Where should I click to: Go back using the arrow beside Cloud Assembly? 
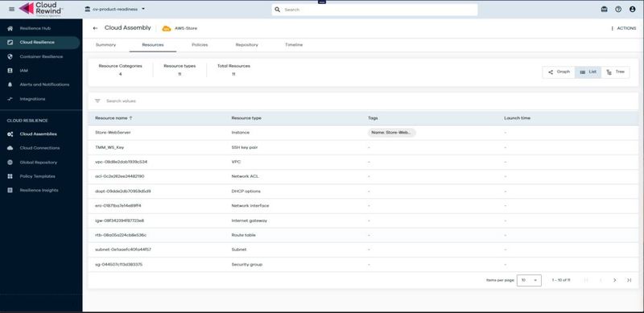(x=95, y=28)
